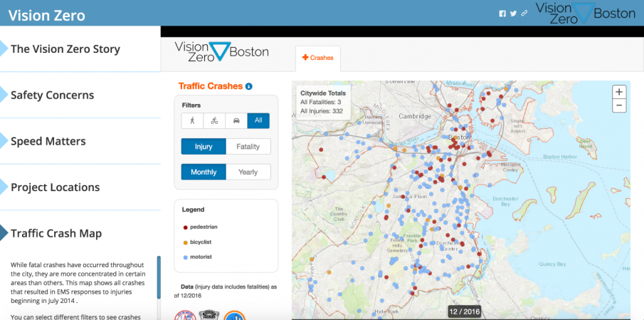Open Project Locations section
This screenshot has width=644, height=320.
coord(56,187)
